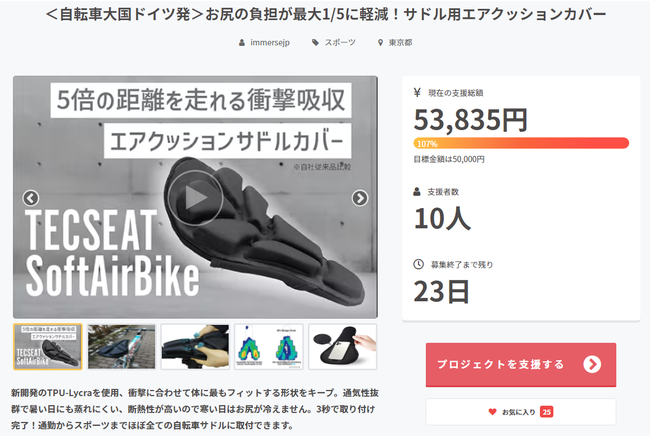Viewport: 650px width, 436px height.
Task: Click the tag icon beside スポーツ
Action: (316, 43)
